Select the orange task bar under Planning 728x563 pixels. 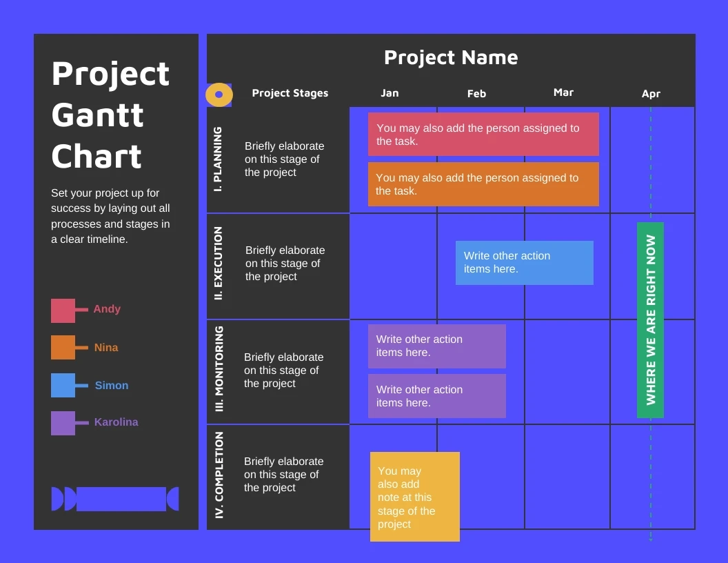(484, 184)
